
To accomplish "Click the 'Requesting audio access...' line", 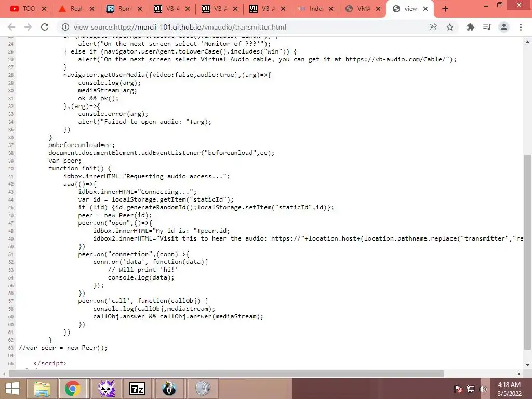I will (x=147, y=176).
